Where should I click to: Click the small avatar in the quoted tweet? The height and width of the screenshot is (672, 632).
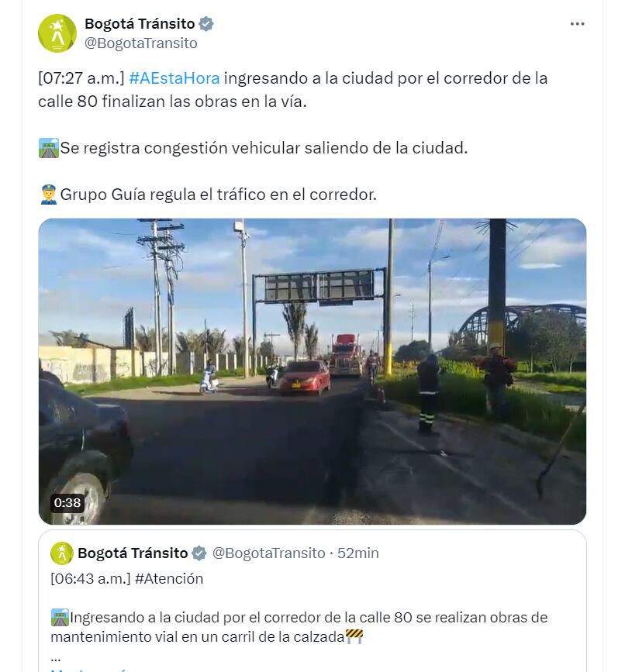tap(62, 553)
